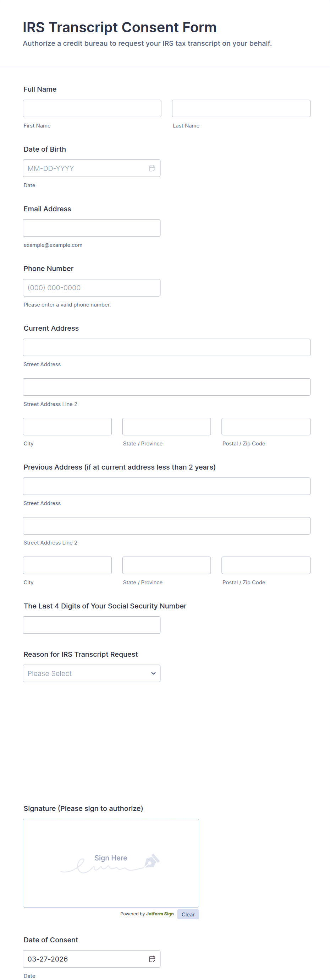Clear the signature pad
The height and width of the screenshot is (980, 330).
pyautogui.click(x=188, y=914)
